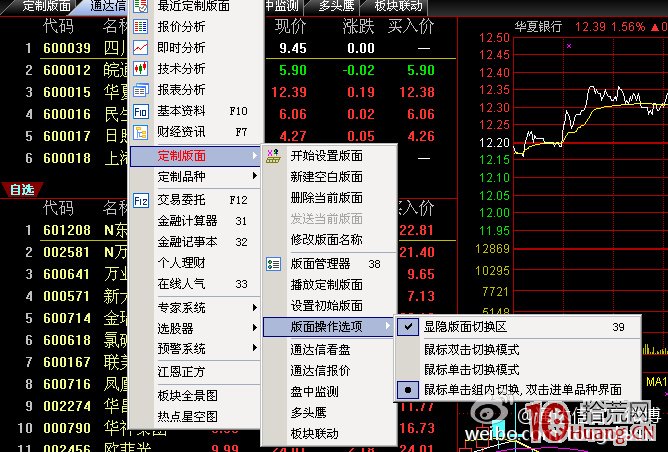668x452 pixels.
Task: Open 报价分析 menu entry
Action: click(181, 27)
